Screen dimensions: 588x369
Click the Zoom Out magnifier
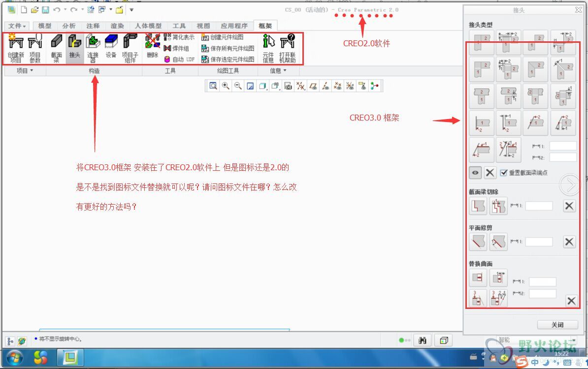(238, 86)
